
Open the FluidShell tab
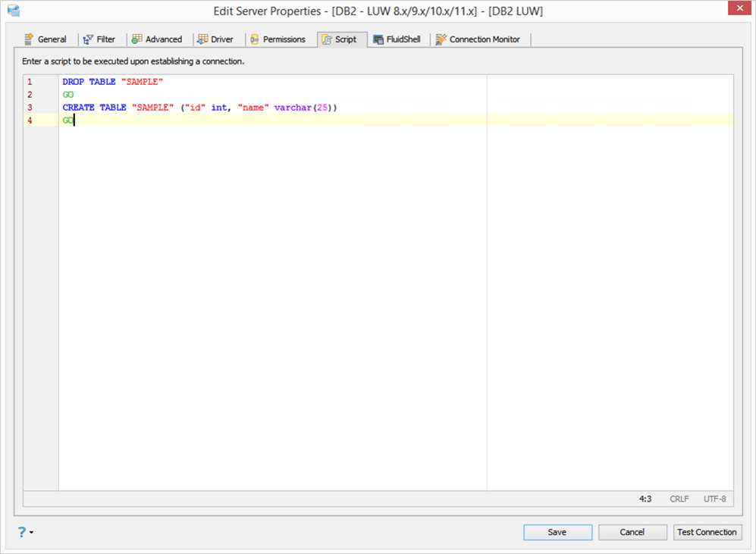[397, 39]
